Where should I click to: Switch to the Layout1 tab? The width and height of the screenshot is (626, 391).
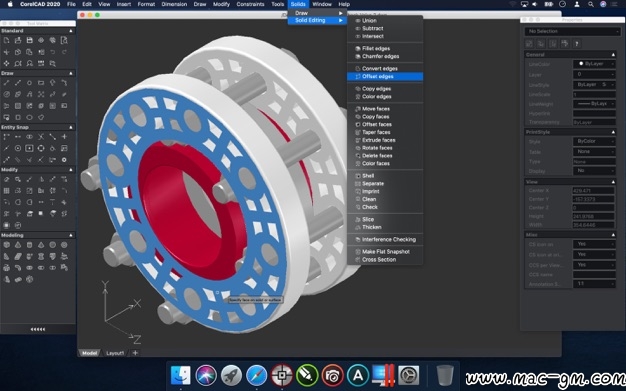click(x=115, y=353)
